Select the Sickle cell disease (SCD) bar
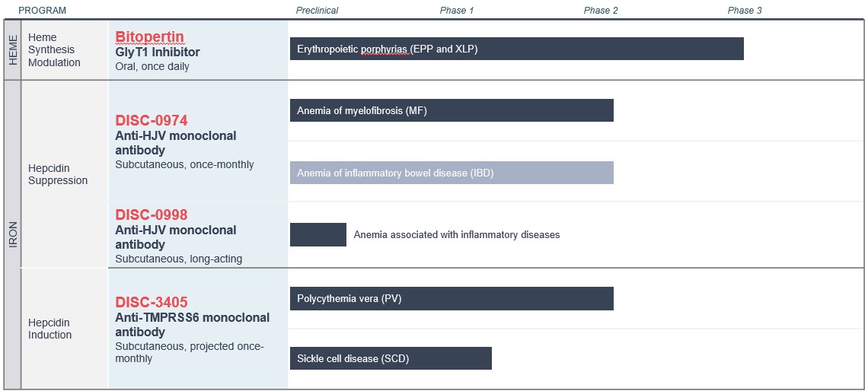The width and height of the screenshot is (868, 391). point(391,358)
